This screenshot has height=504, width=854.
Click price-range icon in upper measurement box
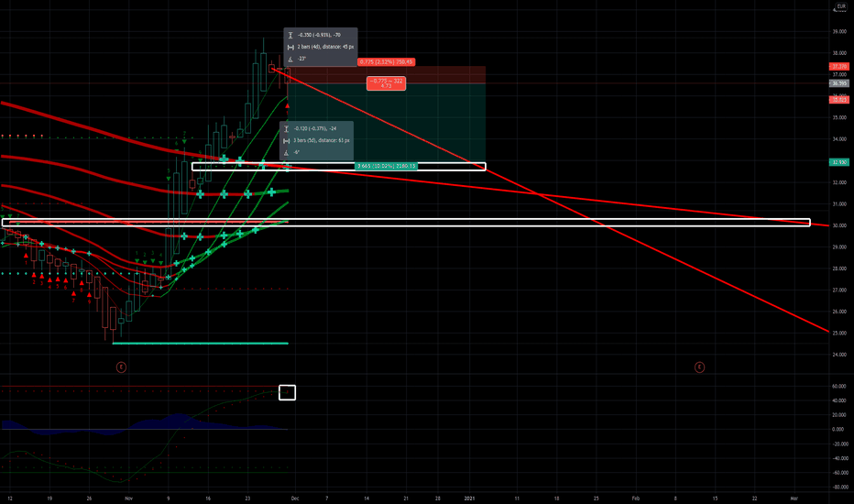(290, 35)
